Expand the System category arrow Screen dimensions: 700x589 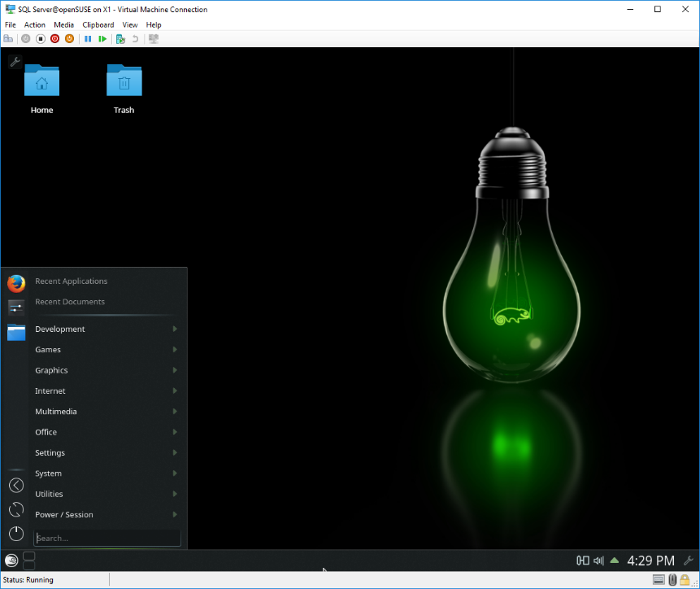click(x=175, y=473)
